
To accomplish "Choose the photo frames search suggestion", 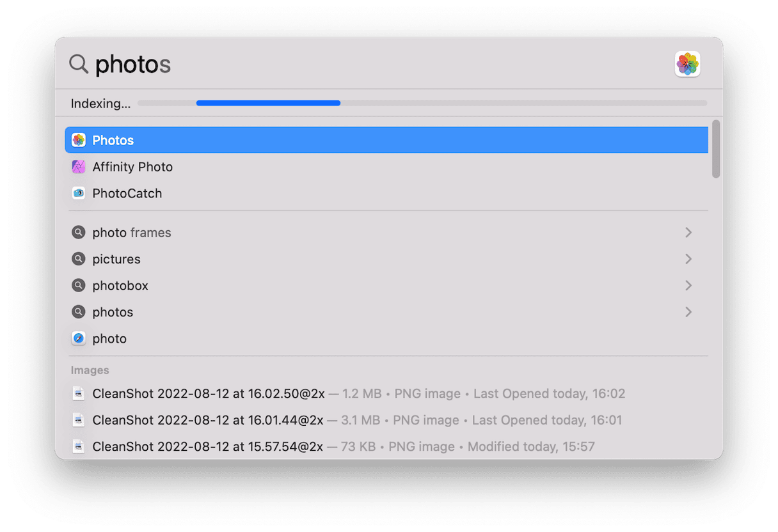I will [x=386, y=233].
